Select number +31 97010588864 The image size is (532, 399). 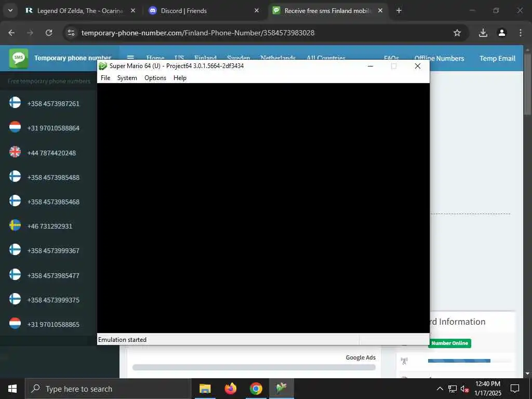pos(54,128)
